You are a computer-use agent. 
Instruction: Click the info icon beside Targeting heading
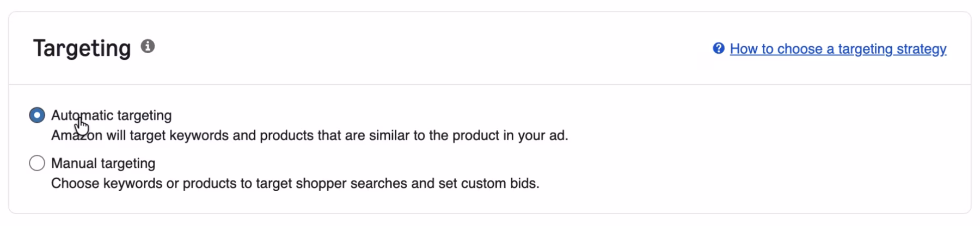pos(148,46)
